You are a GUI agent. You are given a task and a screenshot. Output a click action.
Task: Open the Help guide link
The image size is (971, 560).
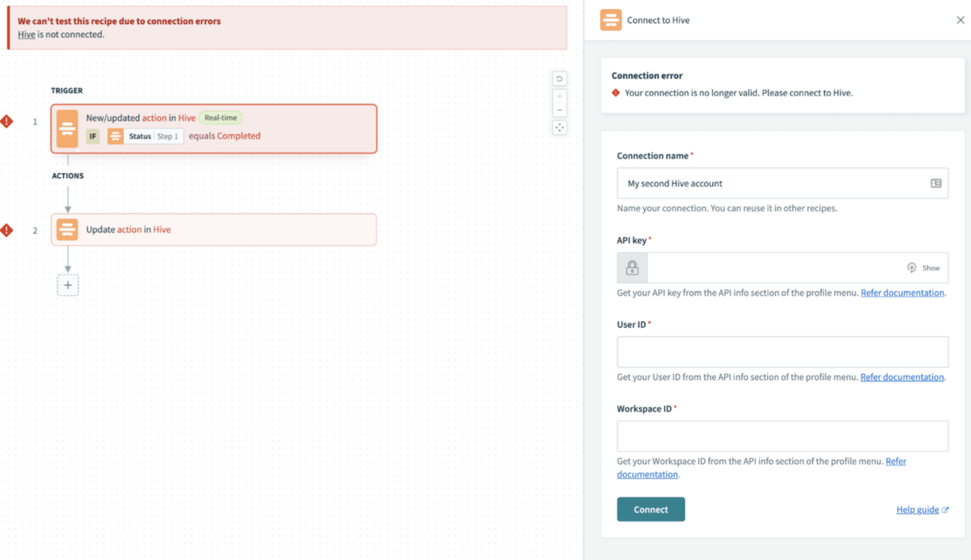pyautogui.click(x=918, y=509)
